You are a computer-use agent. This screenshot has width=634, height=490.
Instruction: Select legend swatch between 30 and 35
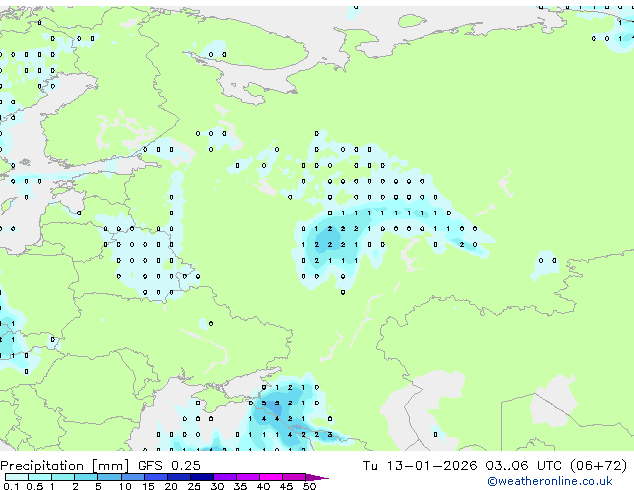coord(224,477)
